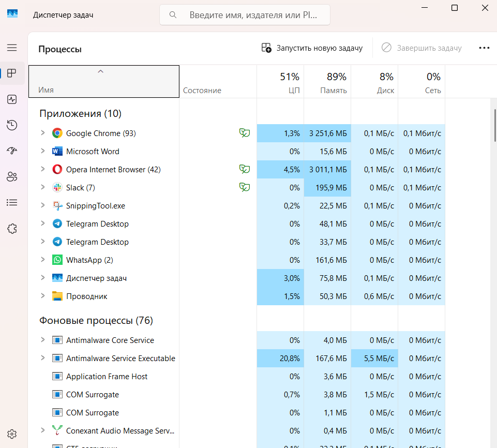The width and height of the screenshot is (497, 448).
Task: Click Opera memory value 3 011,1 МБ
Action: coord(328,170)
